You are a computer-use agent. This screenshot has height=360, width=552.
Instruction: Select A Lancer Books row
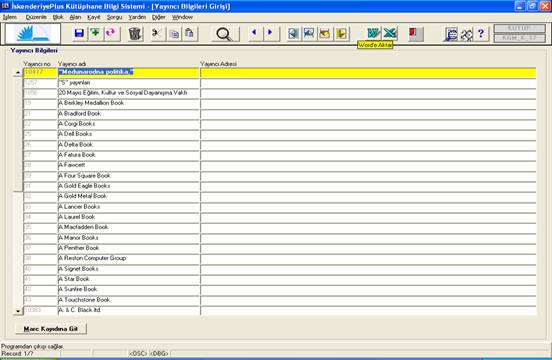click(x=128, y=207)
